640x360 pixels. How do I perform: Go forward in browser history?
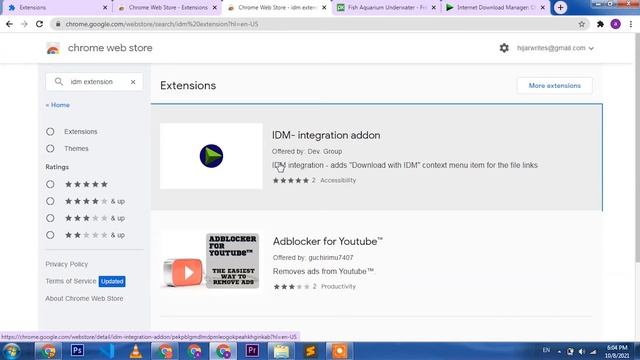pos(24,24)
